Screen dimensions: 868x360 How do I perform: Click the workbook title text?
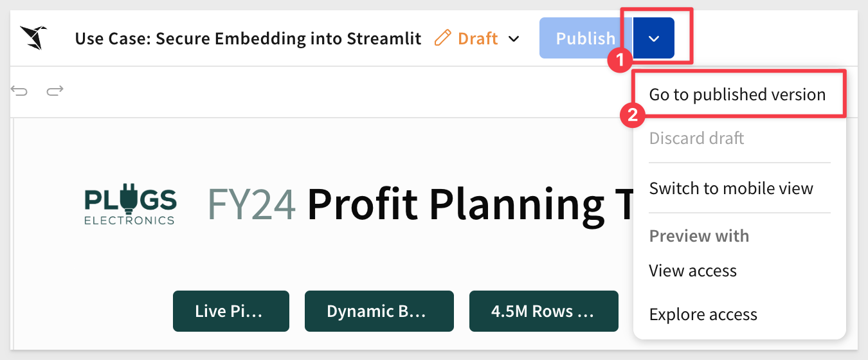click(248, 39)
